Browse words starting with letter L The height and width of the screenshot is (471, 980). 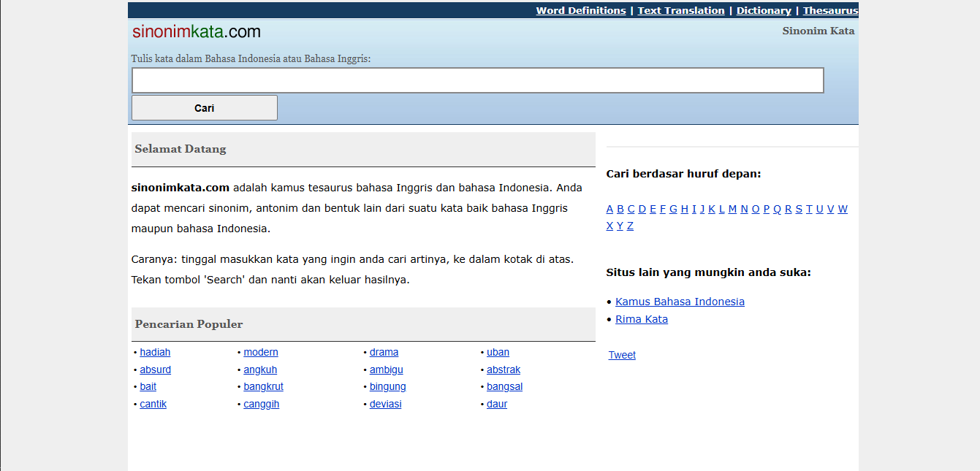tap(722, 209)
